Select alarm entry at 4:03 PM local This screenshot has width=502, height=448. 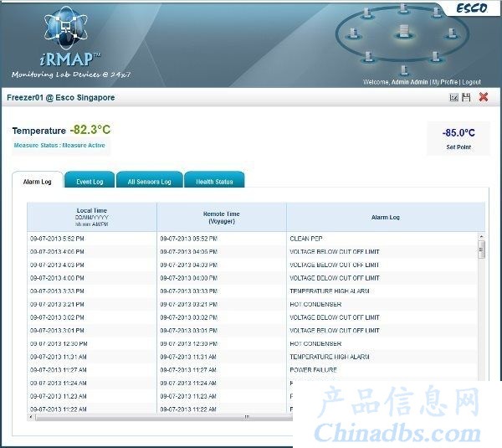coord(334,265)
